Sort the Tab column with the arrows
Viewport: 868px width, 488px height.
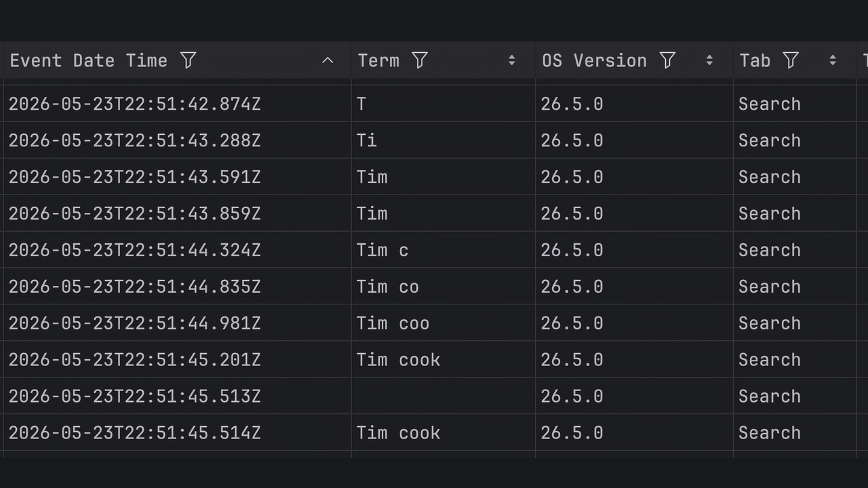click(833, 60)
